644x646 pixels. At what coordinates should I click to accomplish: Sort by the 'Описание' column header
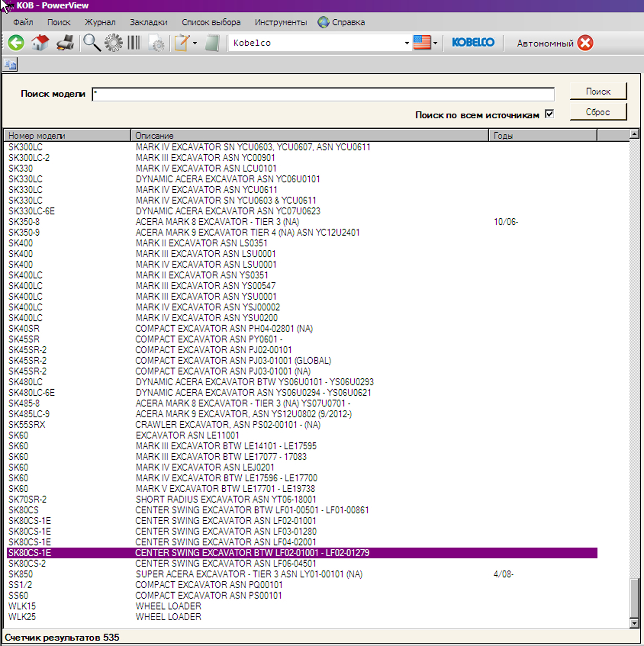(309, 136)
